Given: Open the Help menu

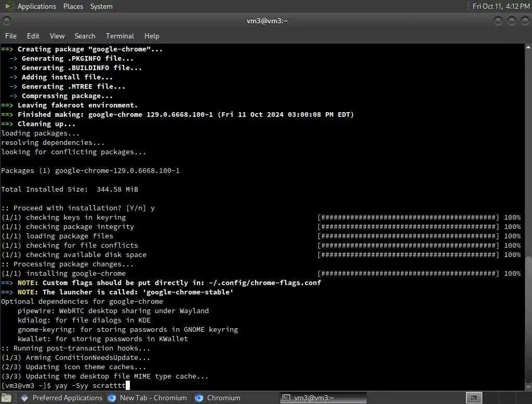Looking at the screenshot, I should (x=152, y=36).
